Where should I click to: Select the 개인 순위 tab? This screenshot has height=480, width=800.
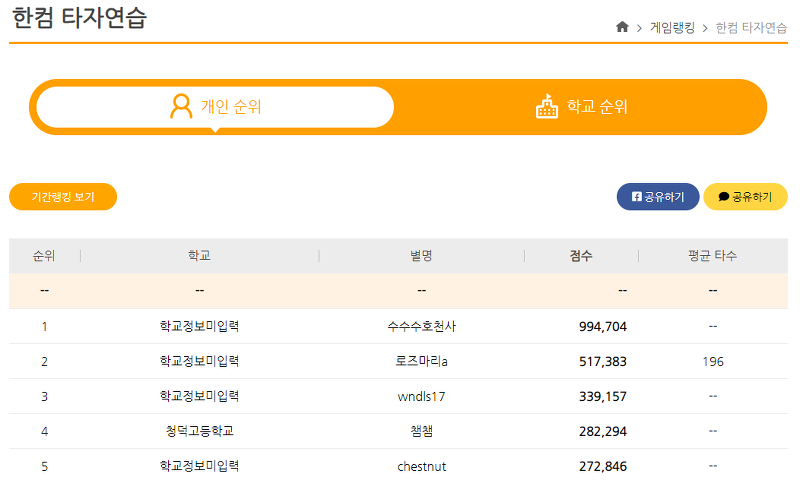click(x=215, y=107)
